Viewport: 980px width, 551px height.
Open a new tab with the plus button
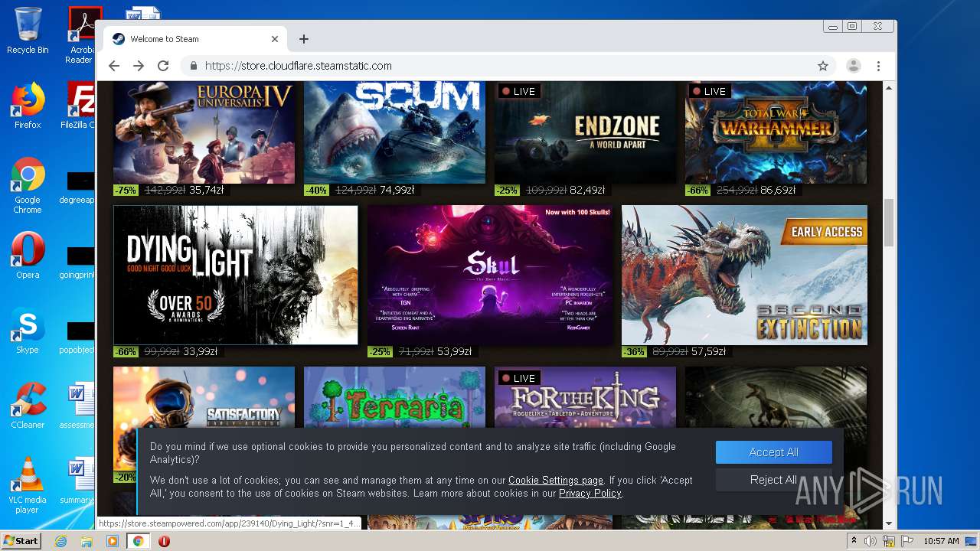304,39
